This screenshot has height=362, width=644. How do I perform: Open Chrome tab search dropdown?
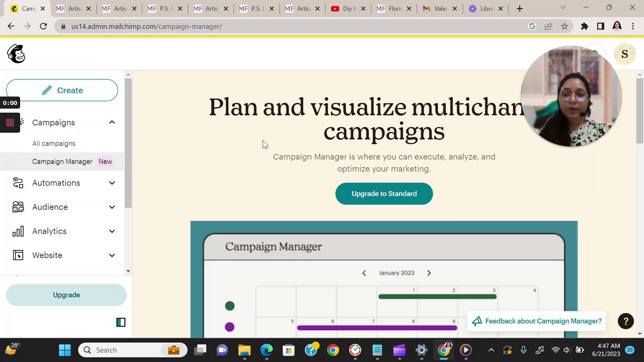[x=563, y=8]
